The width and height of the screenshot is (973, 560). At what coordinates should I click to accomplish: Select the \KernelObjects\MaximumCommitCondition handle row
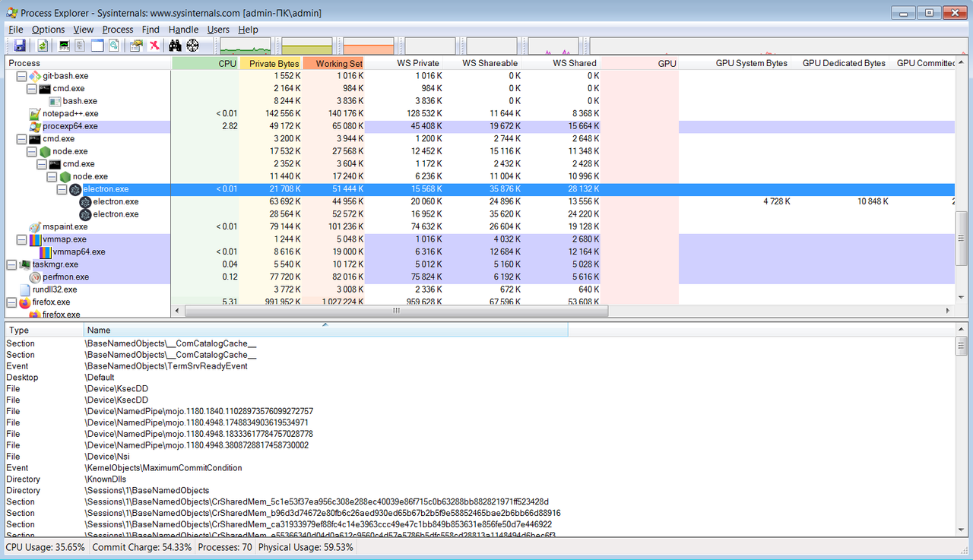coord(479,468)
